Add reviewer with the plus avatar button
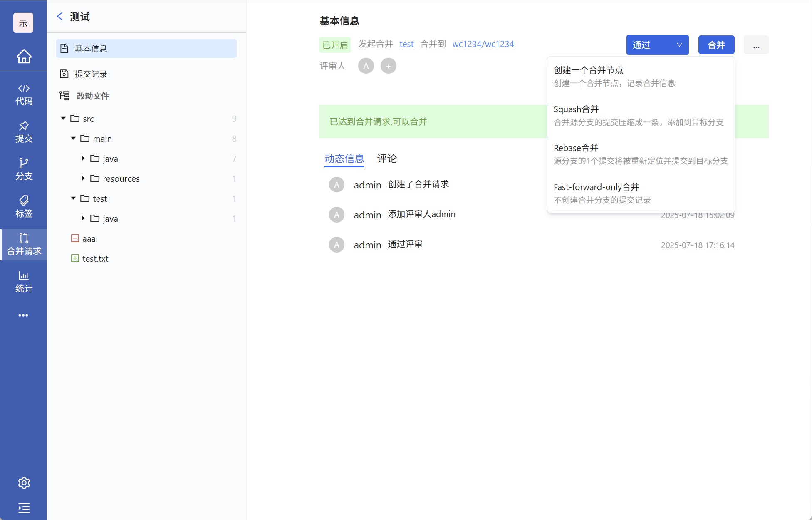Viewport: 812px width, 520px height. pyautogui.click(x=388, y=66)
